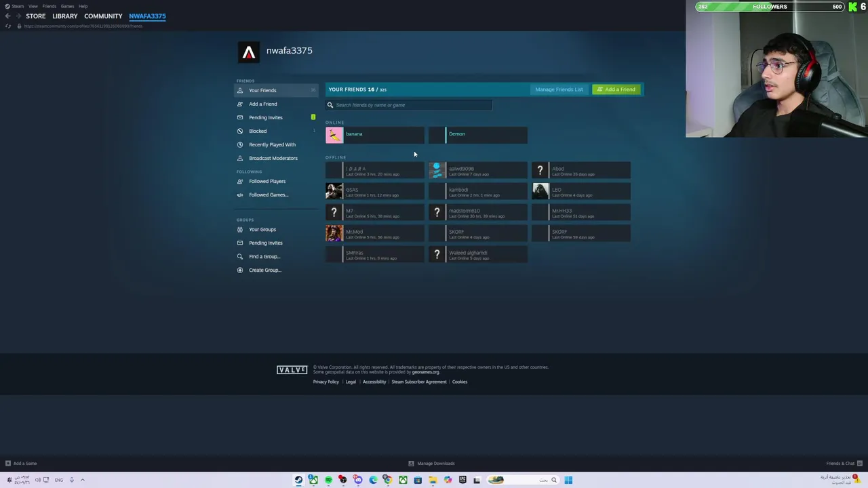Open the Help menu
The height and width of the screenshot is (488, 868).
click(x=83, y=6)
